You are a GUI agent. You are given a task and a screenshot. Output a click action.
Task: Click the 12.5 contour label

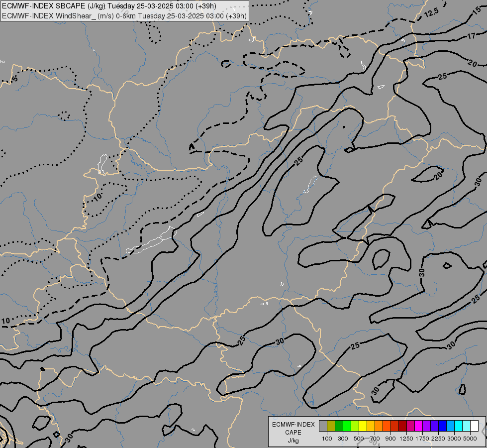(431, 12)
